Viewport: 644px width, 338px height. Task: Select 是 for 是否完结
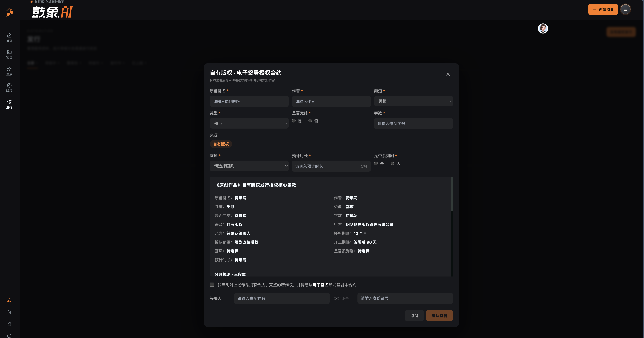[294, 121]
